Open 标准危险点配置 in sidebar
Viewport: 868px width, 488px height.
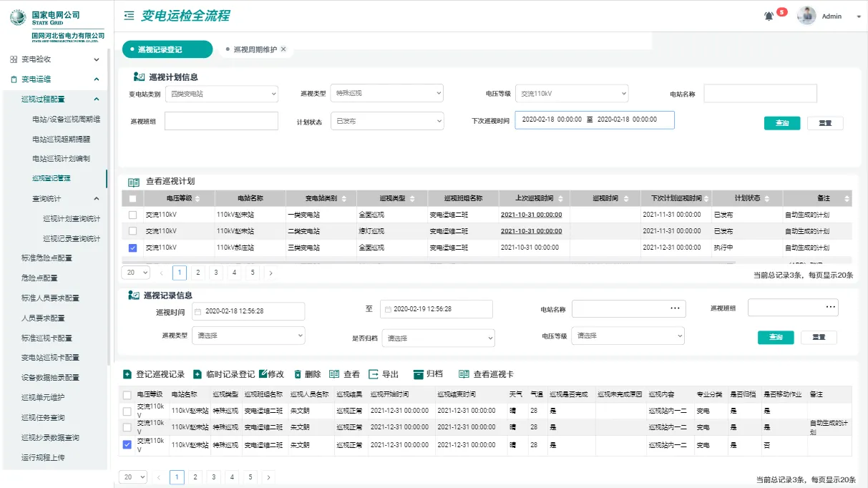[47, 258]
